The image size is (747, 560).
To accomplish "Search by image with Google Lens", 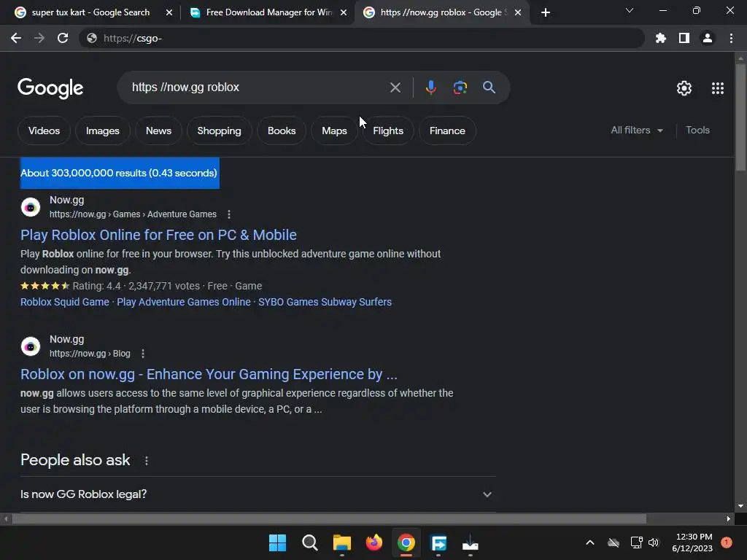I will tap(460, 87).
